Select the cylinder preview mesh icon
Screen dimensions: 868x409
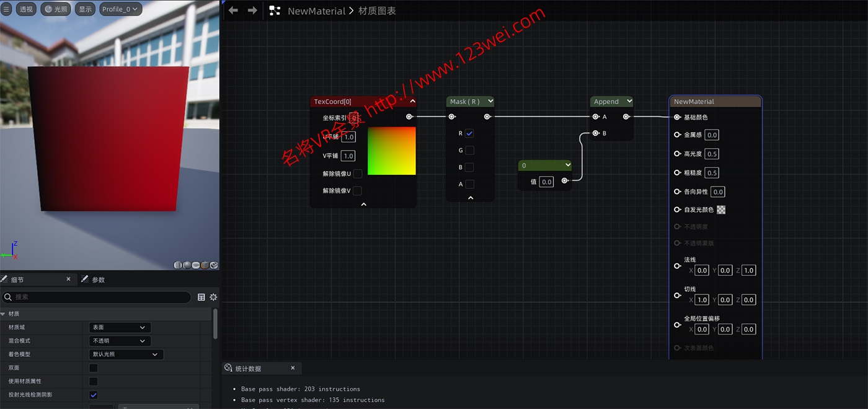click(178, 265)
